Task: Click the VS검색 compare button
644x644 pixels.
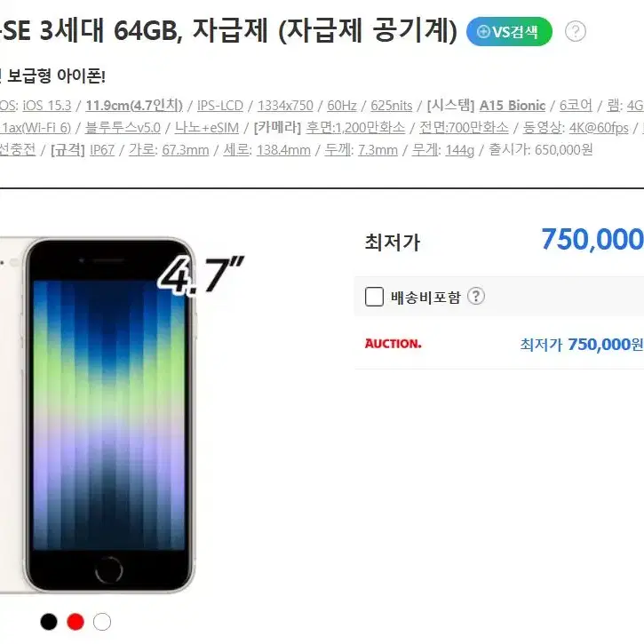Action: coord(509,32)
